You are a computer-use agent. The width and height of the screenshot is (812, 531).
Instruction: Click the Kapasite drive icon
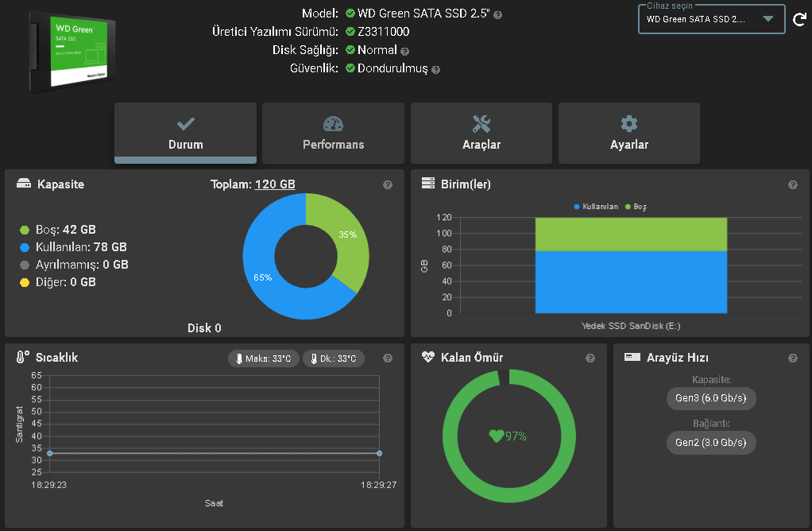(24, 184)
